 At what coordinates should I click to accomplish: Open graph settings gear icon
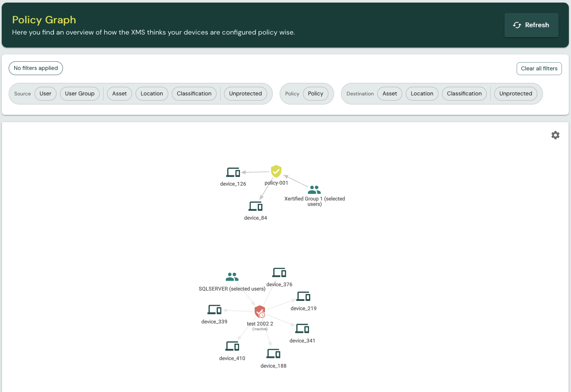pos(555,135)
